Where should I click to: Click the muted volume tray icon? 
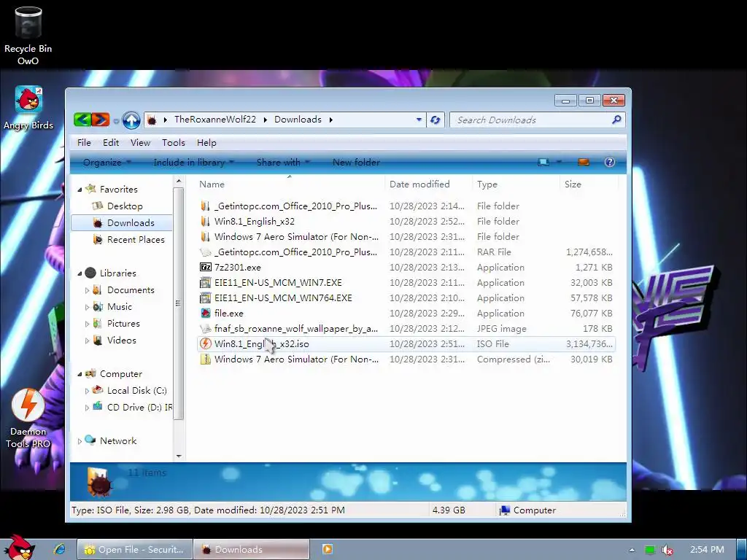667,550
